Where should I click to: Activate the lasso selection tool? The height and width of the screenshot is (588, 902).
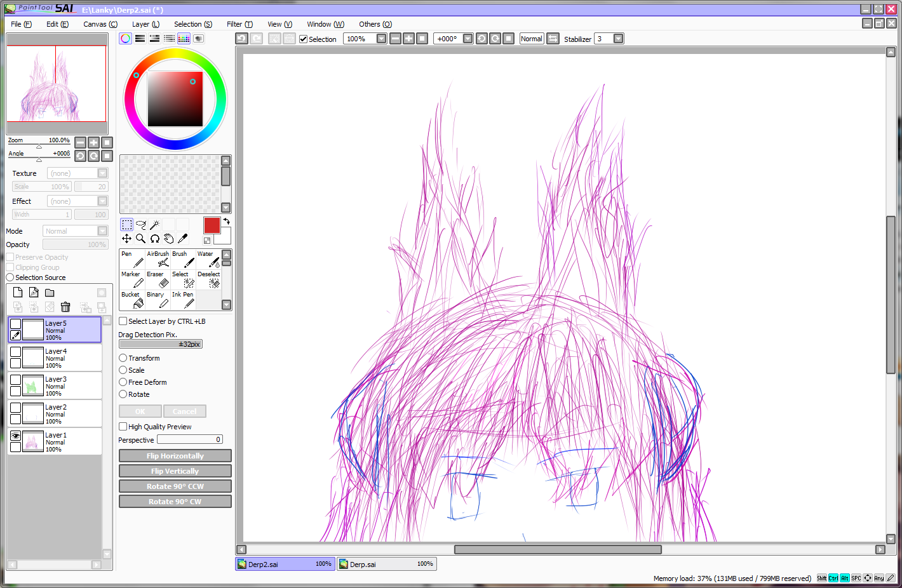tap(141, 225)
